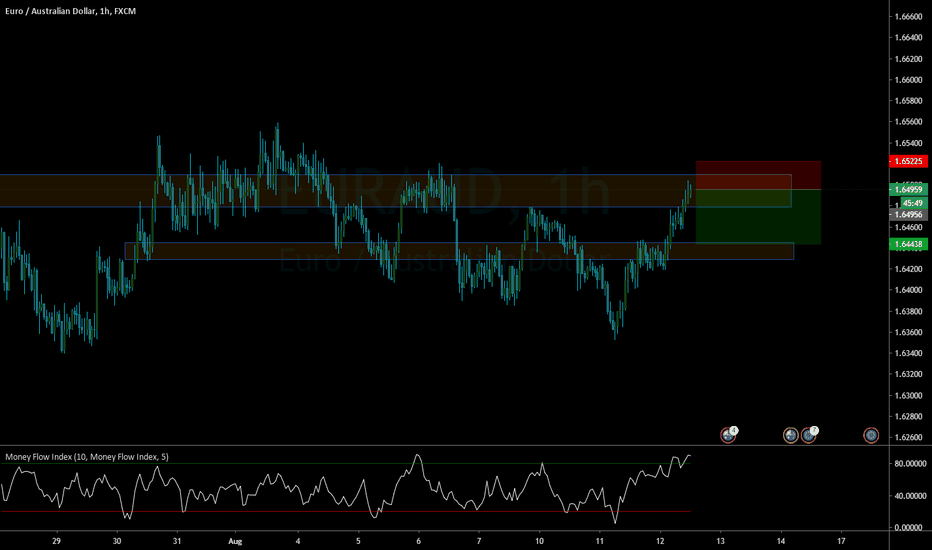Click the green 1.64959 current price label
Image resolution: width=932 pixels, height=550 pixels.
pyautogui.click(x=908, y=190)
